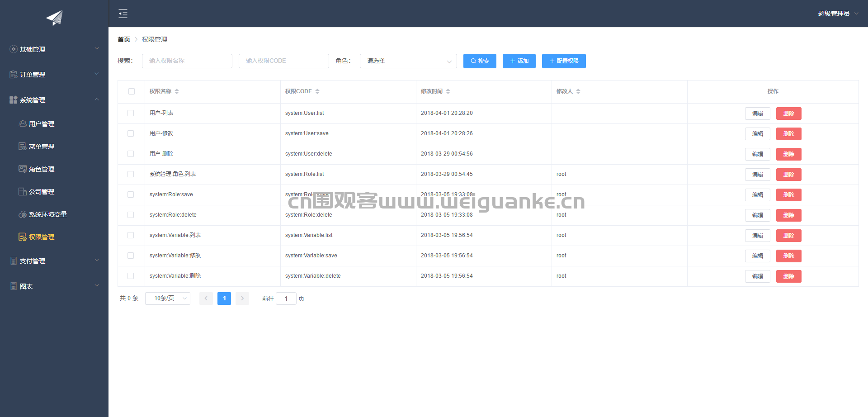This screenshot has width=868, height=417.
Task: Check the system:Role:delete row checkbox
Action: (x=131, y=215)
